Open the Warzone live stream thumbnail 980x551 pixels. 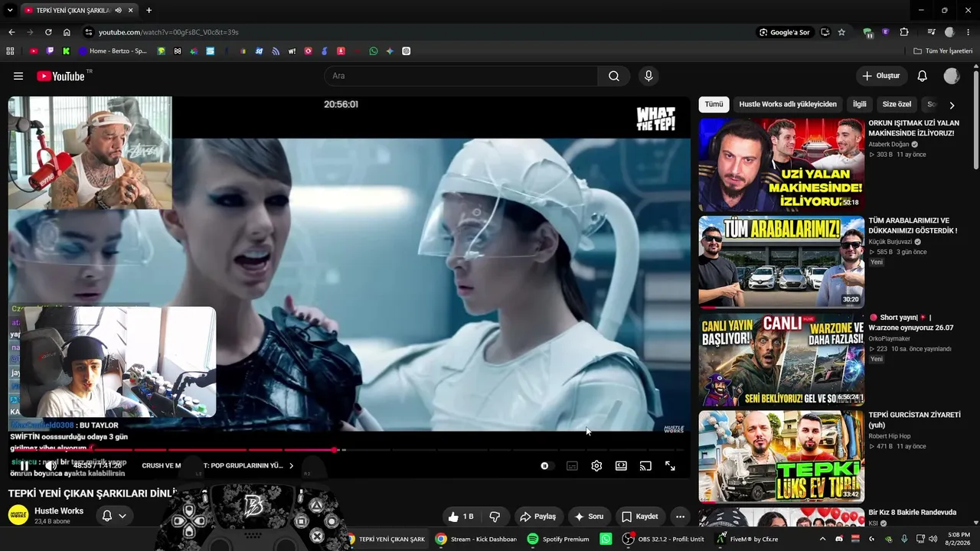(x=781, y=359)
